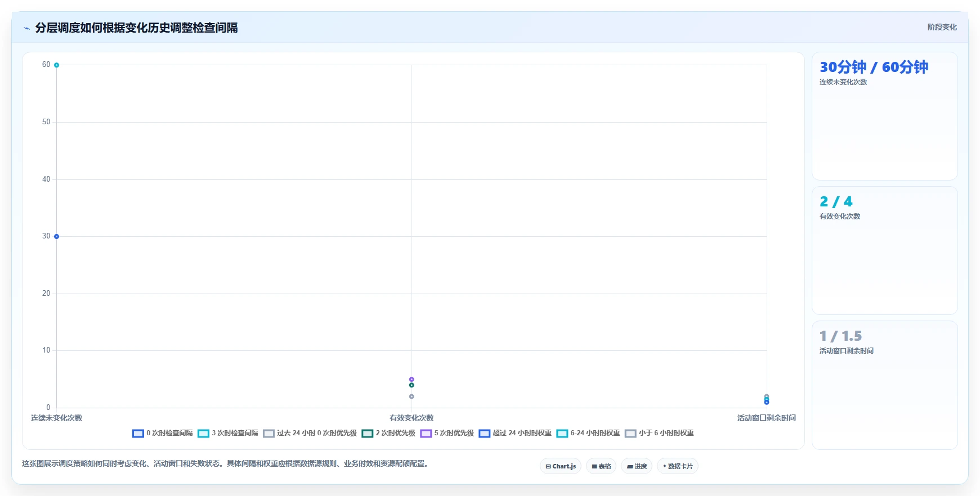Click the y-axis label 50
Image resolution: width=980 pixels, height=496 pixels.
point(46,122)
